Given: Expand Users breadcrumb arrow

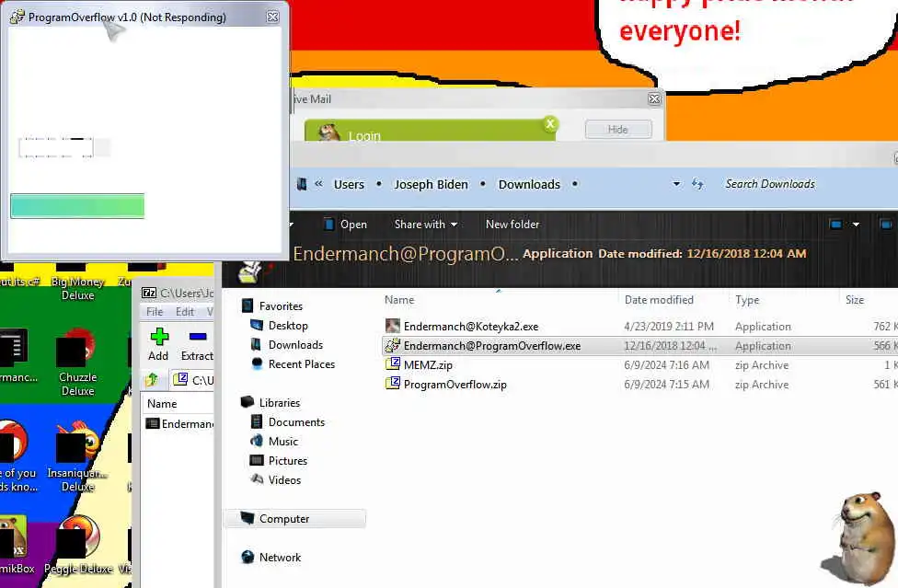Looking at the screenshot, I should click(x=378, y=184).
